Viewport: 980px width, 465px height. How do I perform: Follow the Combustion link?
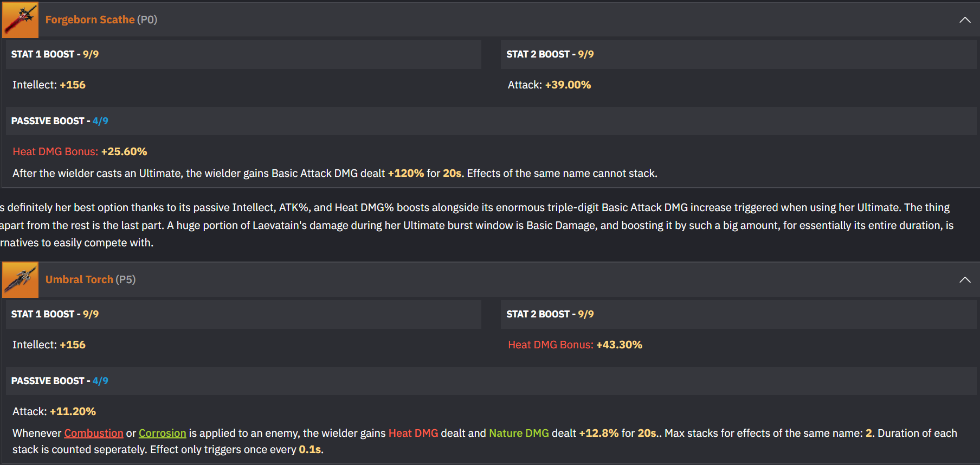tap(94, 434)
